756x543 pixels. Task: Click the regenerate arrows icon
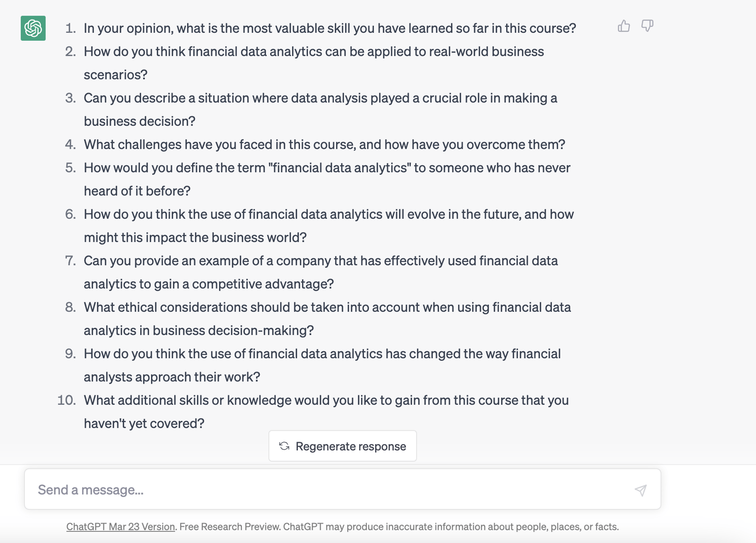click(284, 446)
